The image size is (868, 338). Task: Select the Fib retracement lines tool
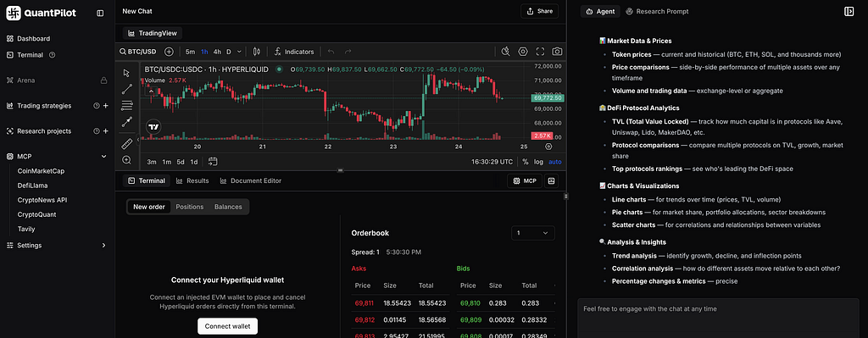pos(126,105)
